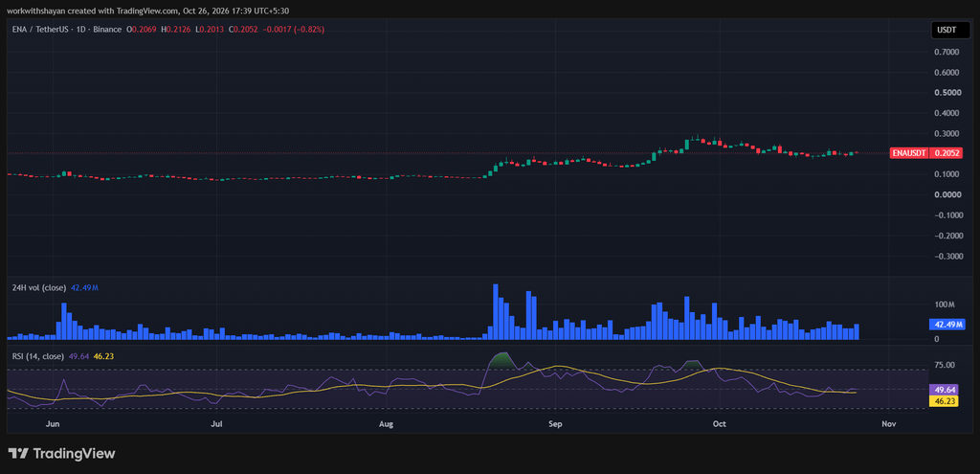
Task: Click the Aug label on the time axis
Action: point(387,424)
